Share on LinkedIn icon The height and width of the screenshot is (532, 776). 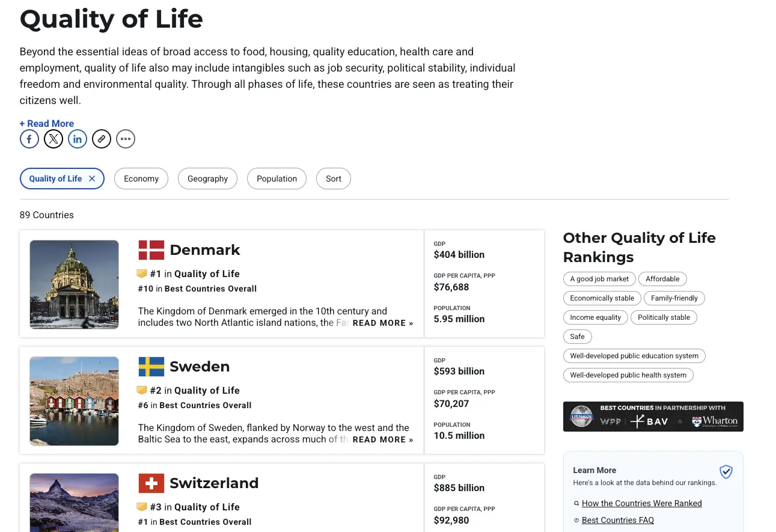pyautogui.click(x=78, y=139)
